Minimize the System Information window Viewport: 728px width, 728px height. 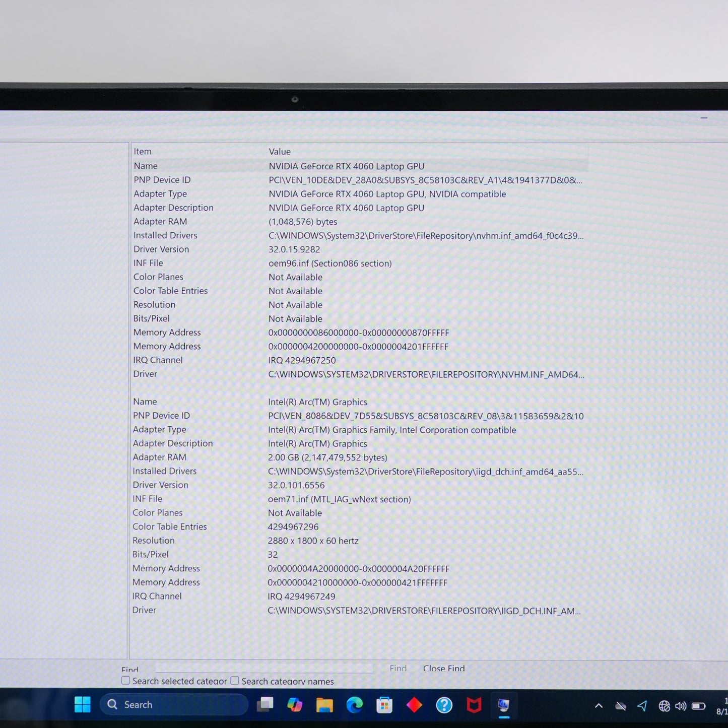pyautogui.click(x=704, y=118)
